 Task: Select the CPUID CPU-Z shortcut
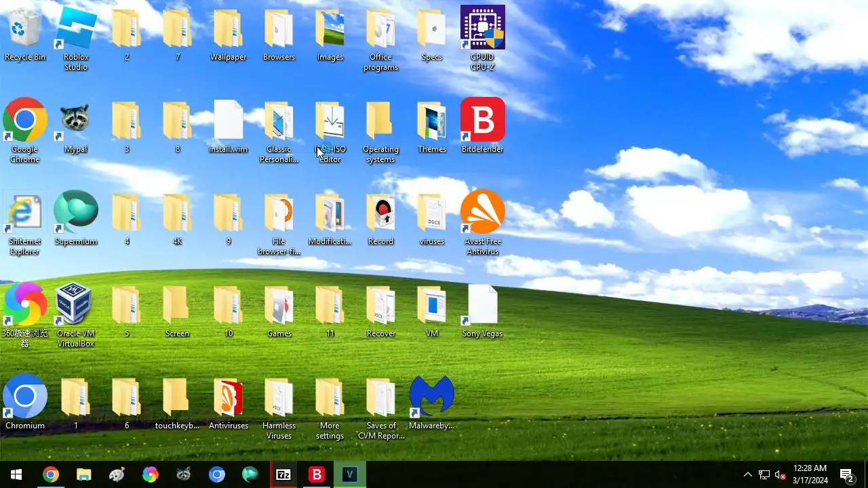483,39
